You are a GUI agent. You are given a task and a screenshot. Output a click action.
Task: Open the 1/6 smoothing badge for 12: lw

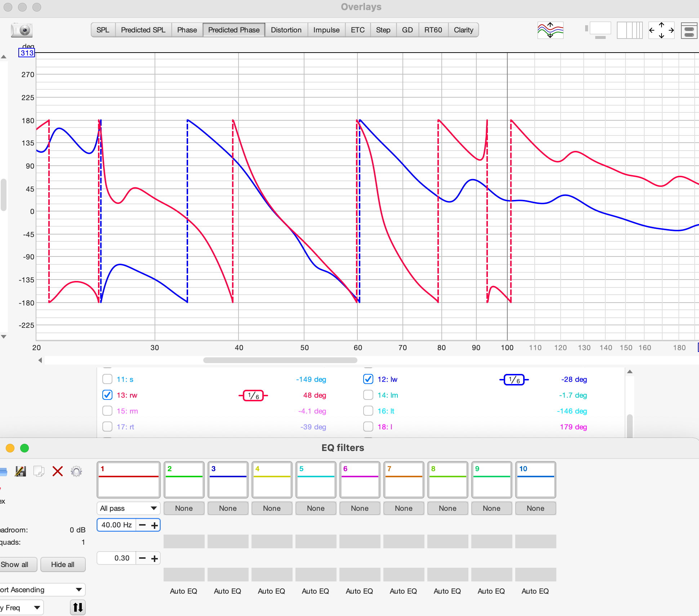[514, 380]
